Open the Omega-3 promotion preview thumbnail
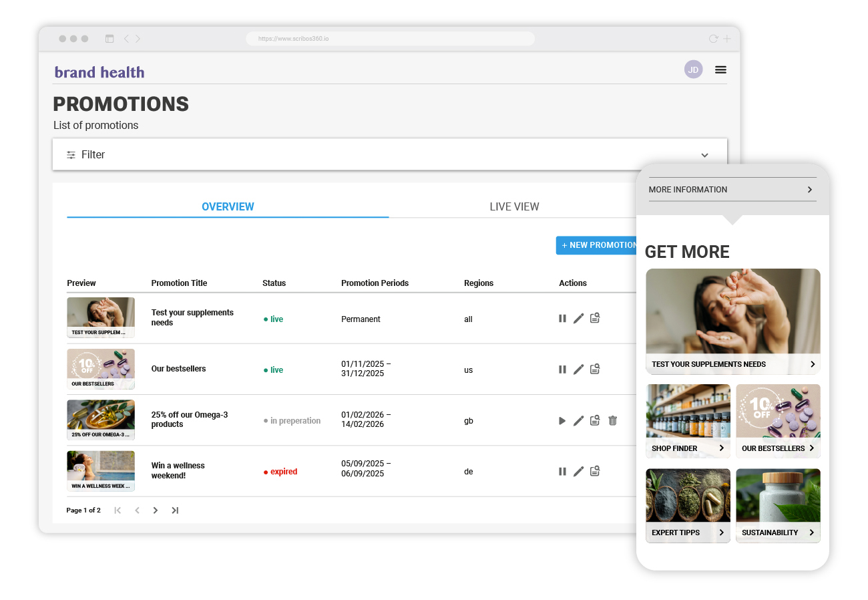The width and height of the screenshot is (868, 600). 101,420
